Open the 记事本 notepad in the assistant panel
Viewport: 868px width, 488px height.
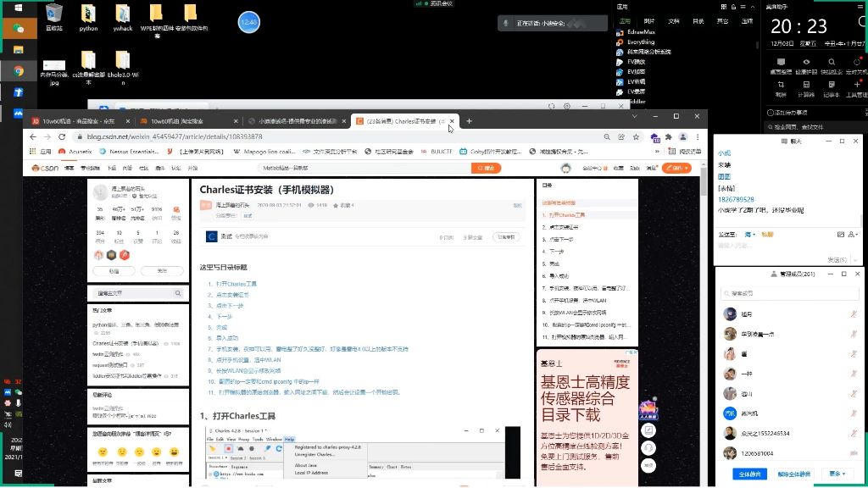[832, 88]
